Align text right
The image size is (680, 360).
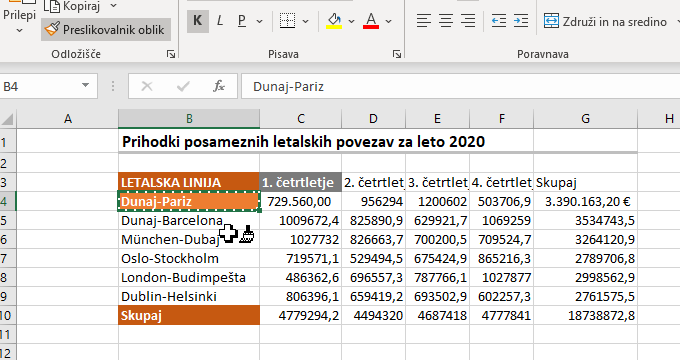[x=468, y=21]
